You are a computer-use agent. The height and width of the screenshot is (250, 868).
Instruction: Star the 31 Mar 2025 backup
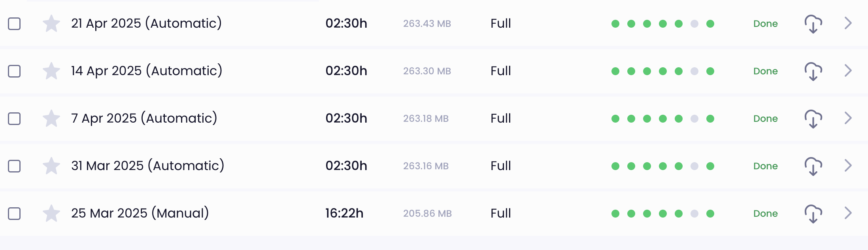click(51, 166)
